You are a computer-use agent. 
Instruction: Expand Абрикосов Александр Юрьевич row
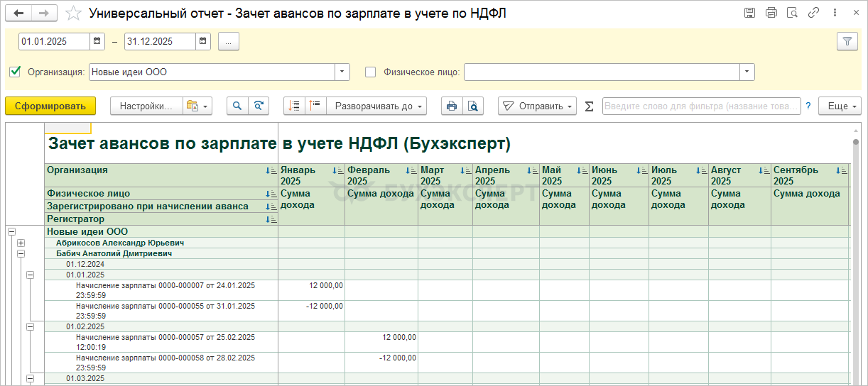[x=21, y=243]
